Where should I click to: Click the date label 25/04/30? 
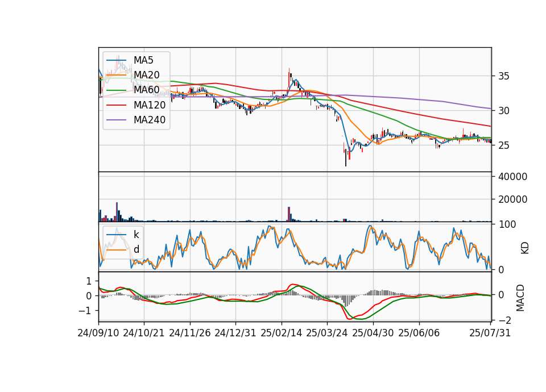coord(373,333)
